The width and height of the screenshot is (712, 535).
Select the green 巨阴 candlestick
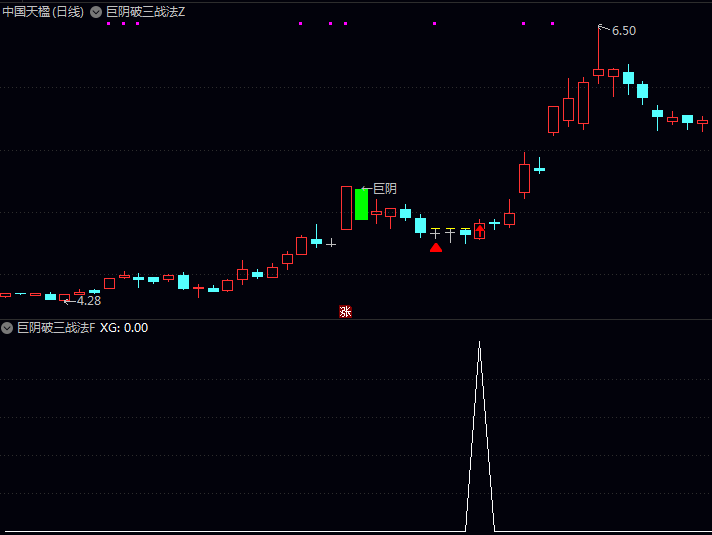pyautogui.click(x=361, y=204)
